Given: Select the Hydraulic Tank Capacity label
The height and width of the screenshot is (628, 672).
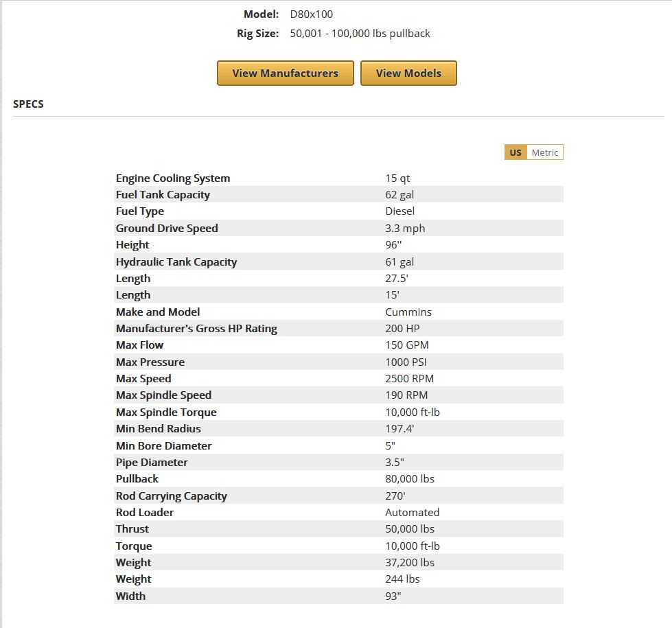Looking at the screenshot, I should click(x=176, y=262).
